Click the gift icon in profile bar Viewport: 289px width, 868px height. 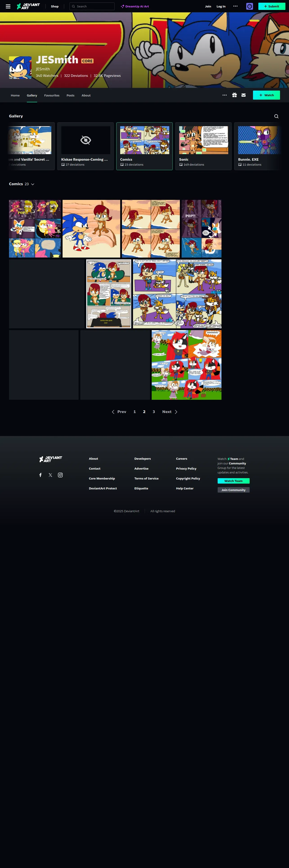(x=235, y=95)
